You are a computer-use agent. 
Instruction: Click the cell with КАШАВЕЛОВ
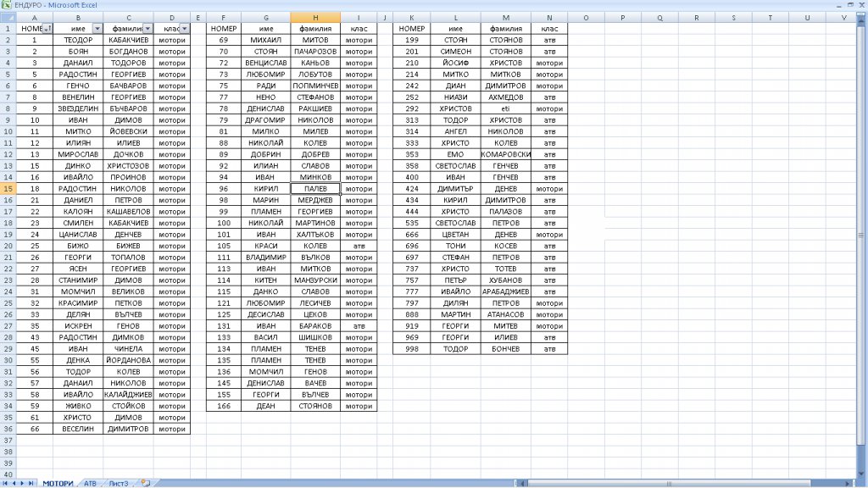point(129,211)
